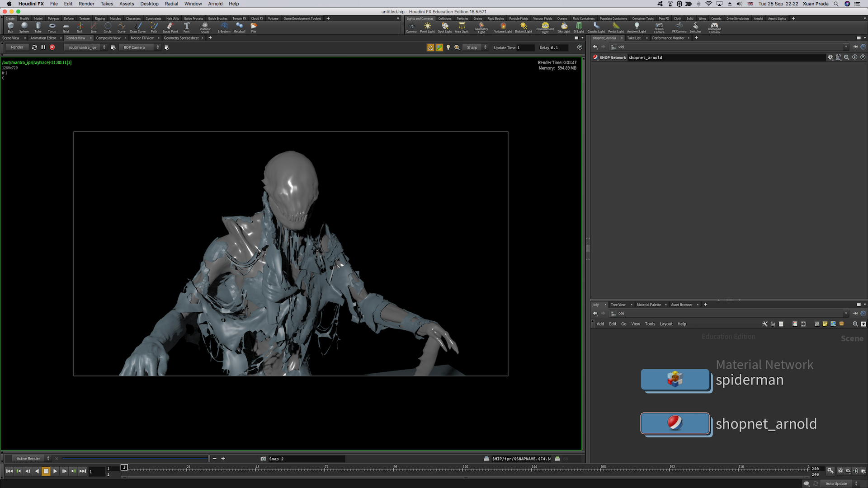The height and width of the screenshot is (488, 868).
Task: Open network pane options arrow
Action: [x=865, y=305]
